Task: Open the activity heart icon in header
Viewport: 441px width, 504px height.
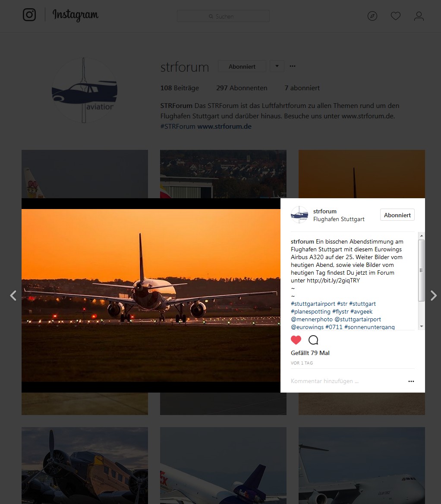Action: [395, 16]
